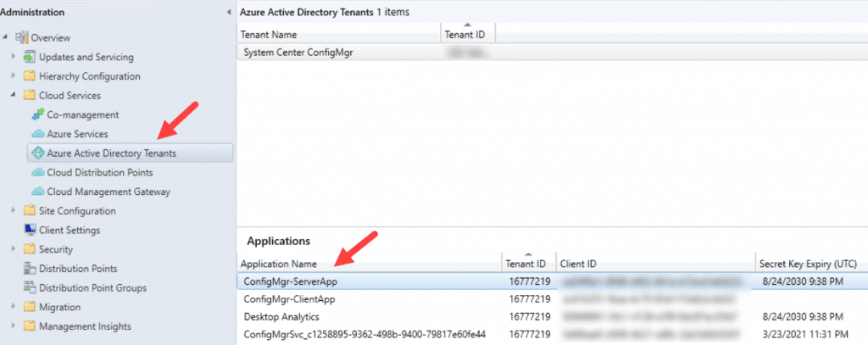Sort applications by Client ID column
This screenshot has height=345, width=868.
coord(656,264)
